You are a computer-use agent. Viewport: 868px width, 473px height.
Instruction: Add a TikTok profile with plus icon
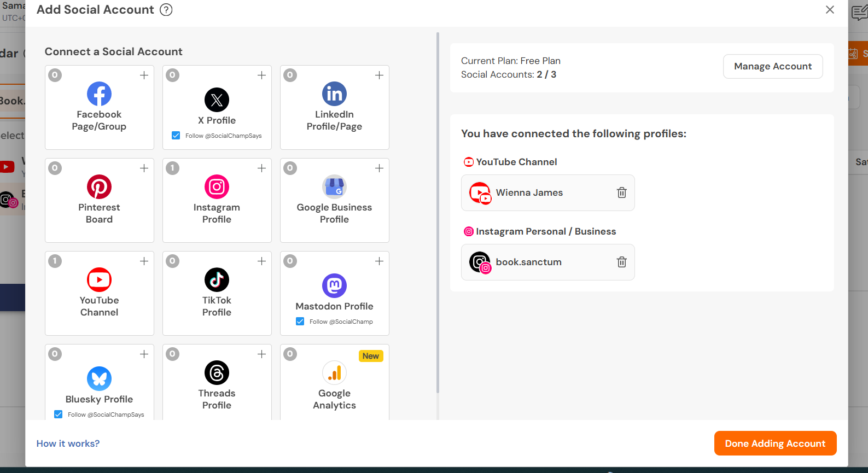point(261,261)
